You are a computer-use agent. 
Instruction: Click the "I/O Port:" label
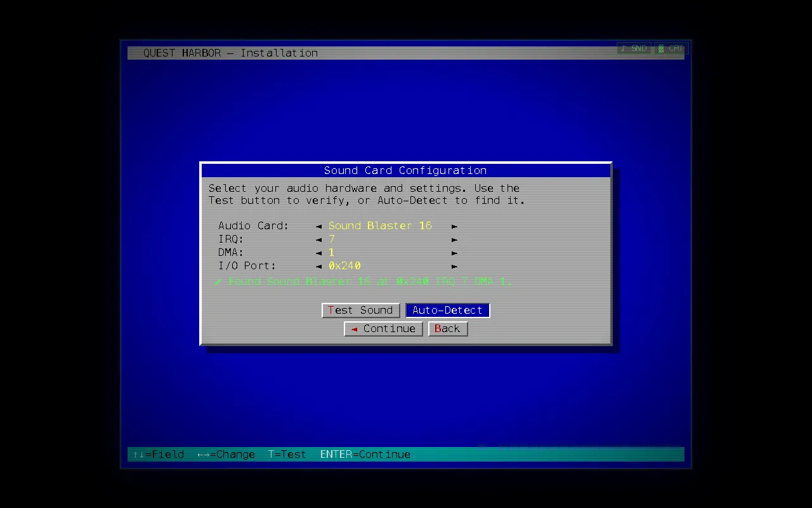(247, 265)
